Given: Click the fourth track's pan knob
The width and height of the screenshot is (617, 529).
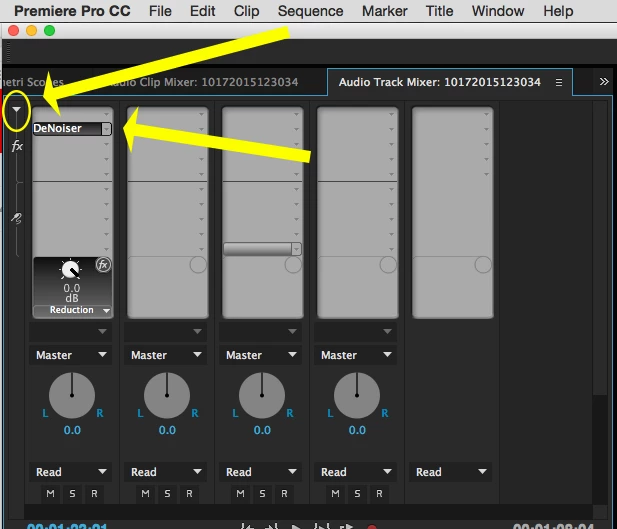Looking at the screenshot, I should coord(357,395).
